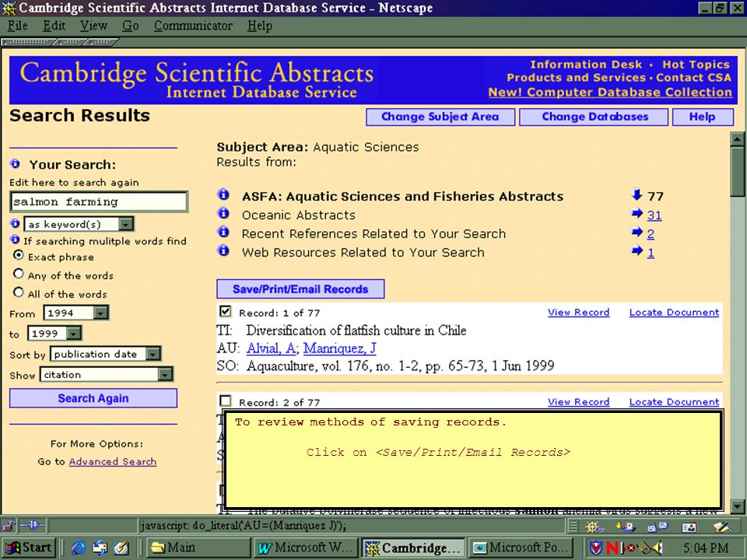Image resolution: width=747 pixels, height=560 pixels.
Task: Click the Help button beside Change Databases
Action: click(703, 117)
